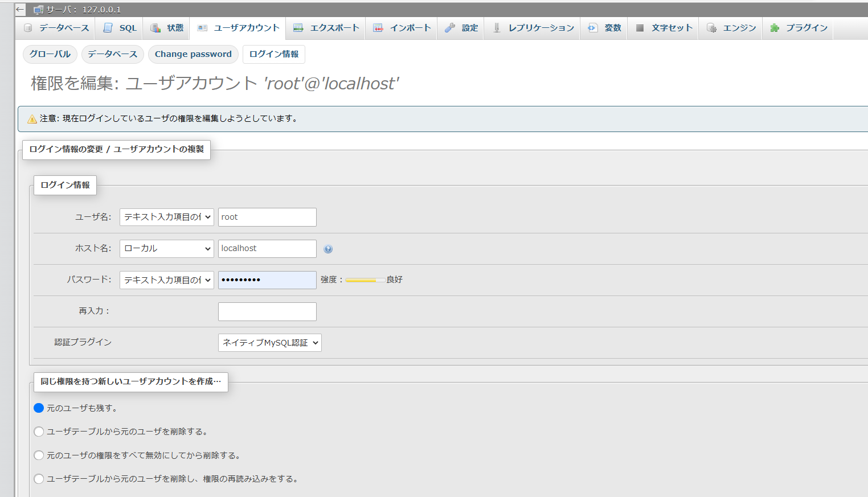Click the ログイン情報 sub-tab button
Viewport: 868px width, 497px height.
(x=274, y=54)
